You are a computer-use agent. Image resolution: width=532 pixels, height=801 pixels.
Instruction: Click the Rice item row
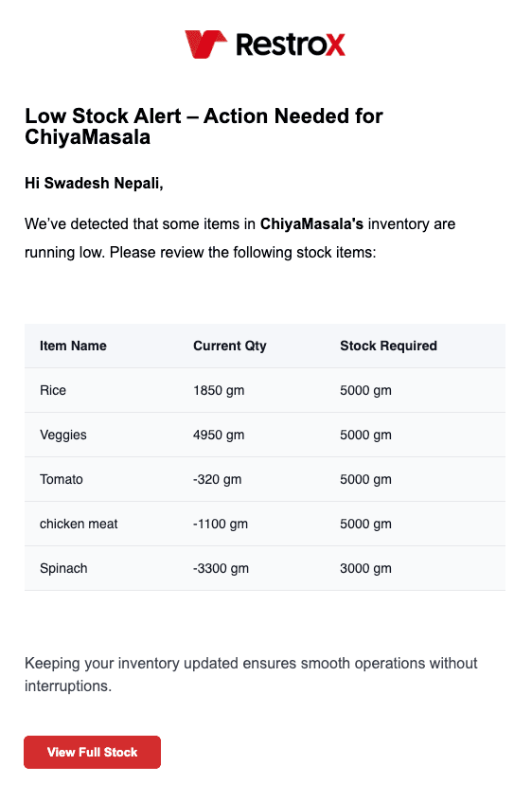[x=265, y=390]
